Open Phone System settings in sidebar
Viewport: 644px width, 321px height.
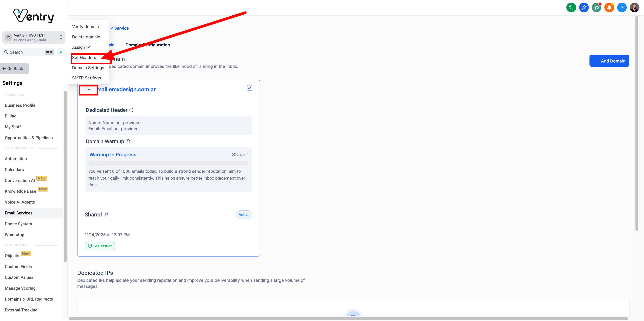(18, 224)
